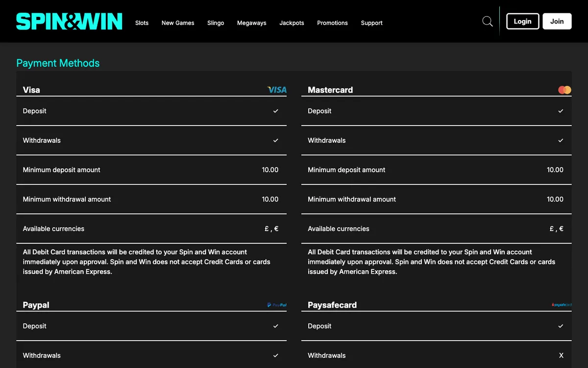The height and width of the screenshot is (368, 588).
Task: View the Promotions page
Action: tap(332, 23)
